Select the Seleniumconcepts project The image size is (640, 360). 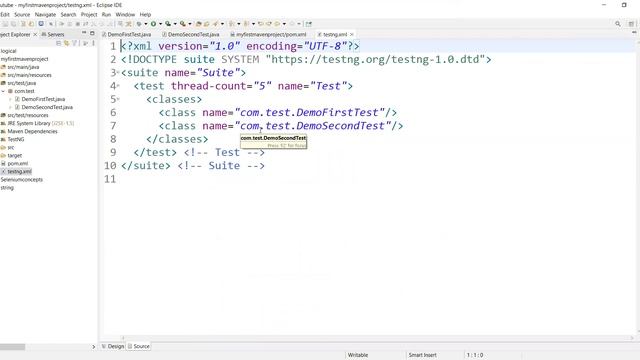pyautogui.click(x=22, y=180)
